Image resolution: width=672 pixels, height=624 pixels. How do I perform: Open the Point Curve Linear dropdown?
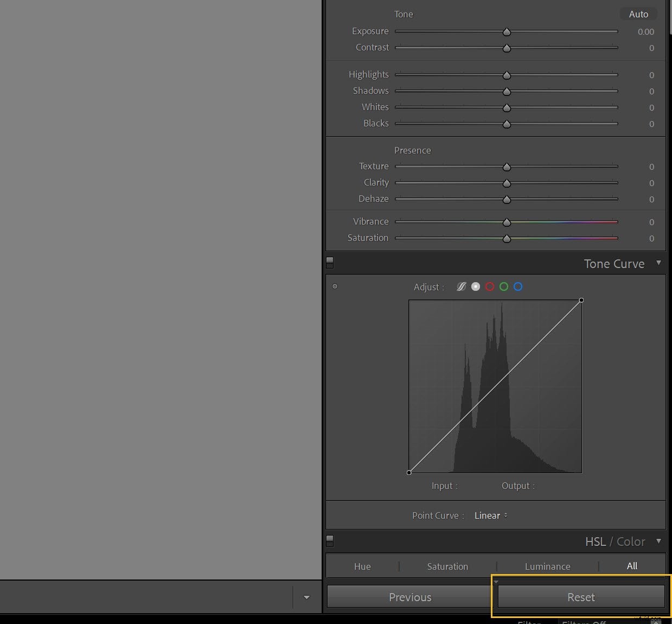[x=490, y=515]
